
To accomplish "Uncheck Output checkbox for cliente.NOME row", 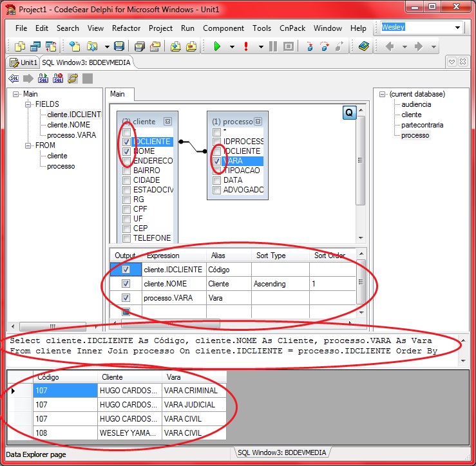I will 126,283.
